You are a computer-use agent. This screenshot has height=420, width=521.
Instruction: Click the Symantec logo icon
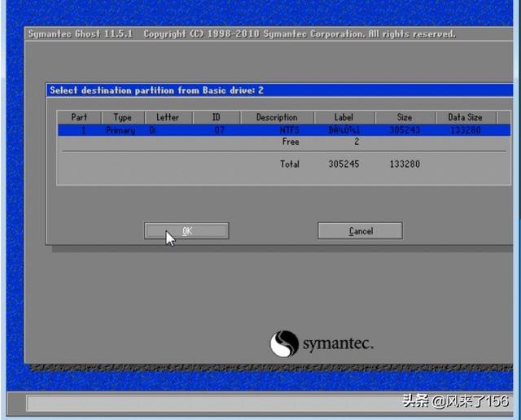pos(284,343)
